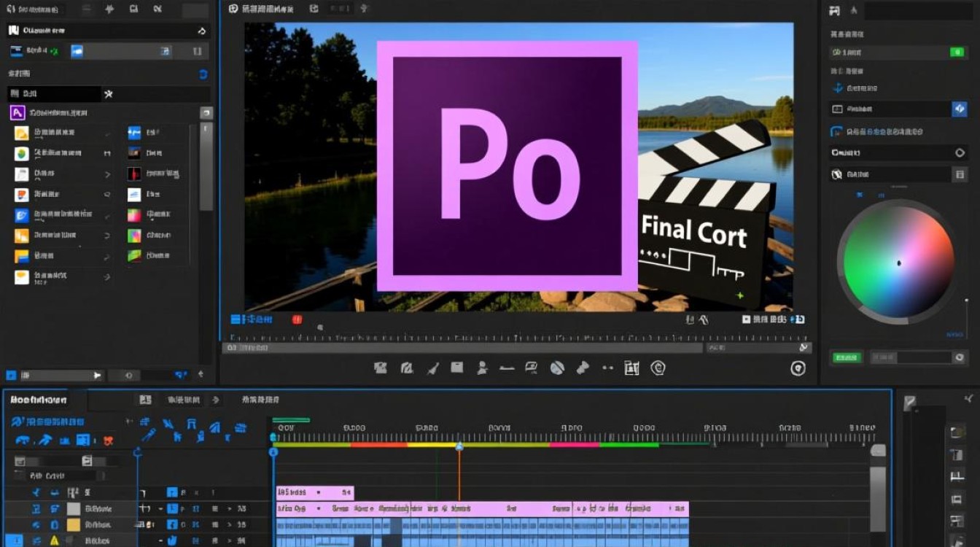Click the red marker icon below the preview
The width and height of the screenshot is (980, 547).
click(x=297, y=319)
